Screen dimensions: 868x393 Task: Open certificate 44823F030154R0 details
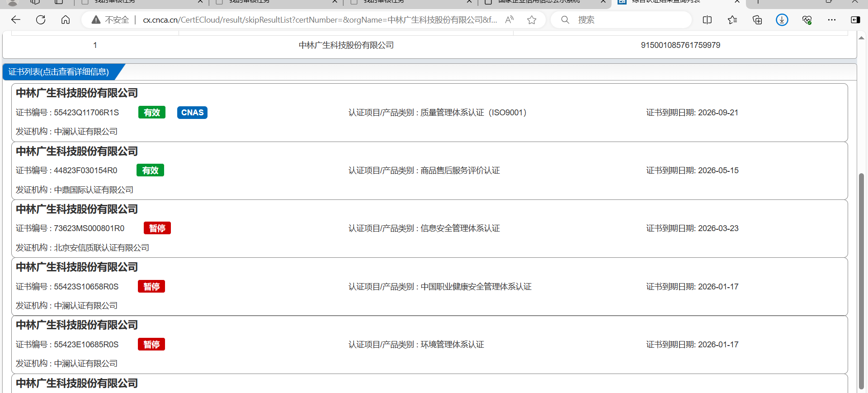click(429, 170)
